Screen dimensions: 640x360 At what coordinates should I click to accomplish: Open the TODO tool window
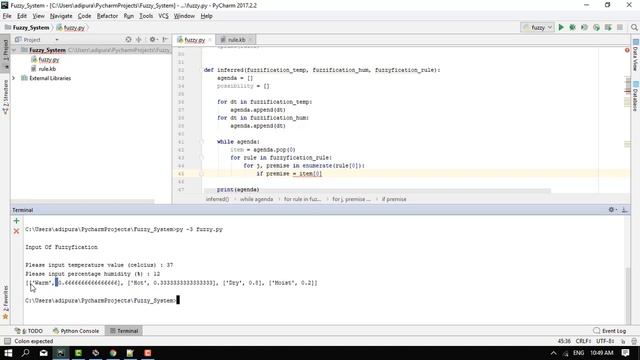pyautogui.click(x=29, y=331)
